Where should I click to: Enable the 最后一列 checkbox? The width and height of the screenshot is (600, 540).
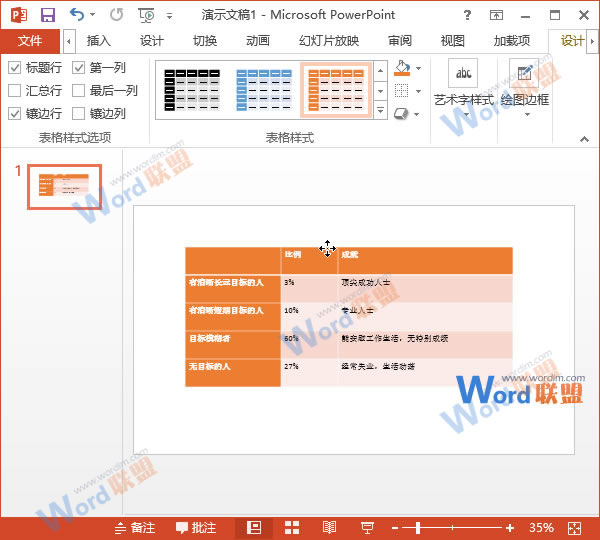[78, 91]
